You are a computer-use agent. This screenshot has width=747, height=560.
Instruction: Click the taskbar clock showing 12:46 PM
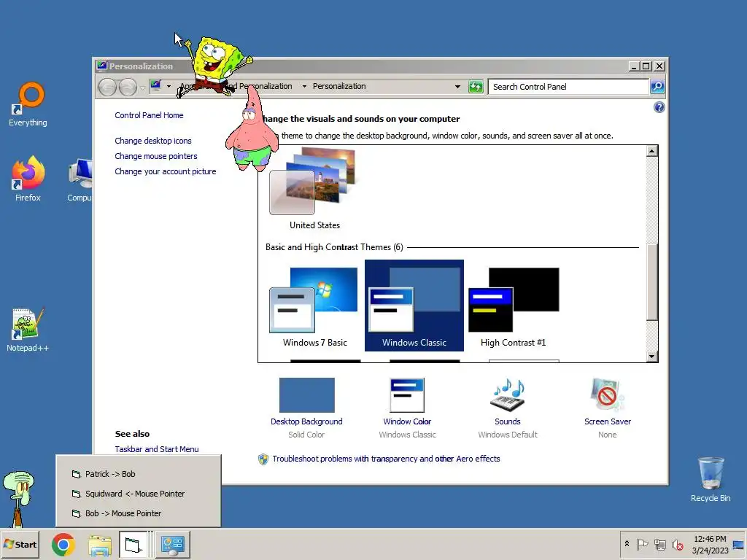click(x=710, y=544)
